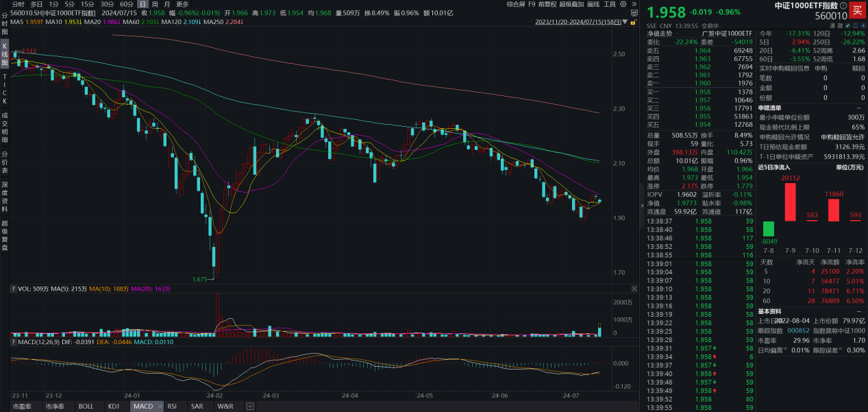Click the red 买 (buy) button
Viewport: 868px width, 412px height.
[857, 9]
